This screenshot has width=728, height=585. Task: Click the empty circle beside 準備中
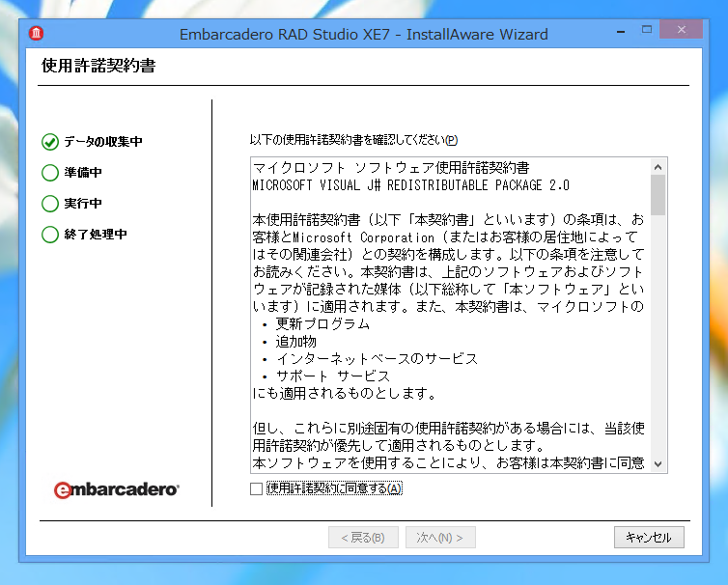coord(50,173)
